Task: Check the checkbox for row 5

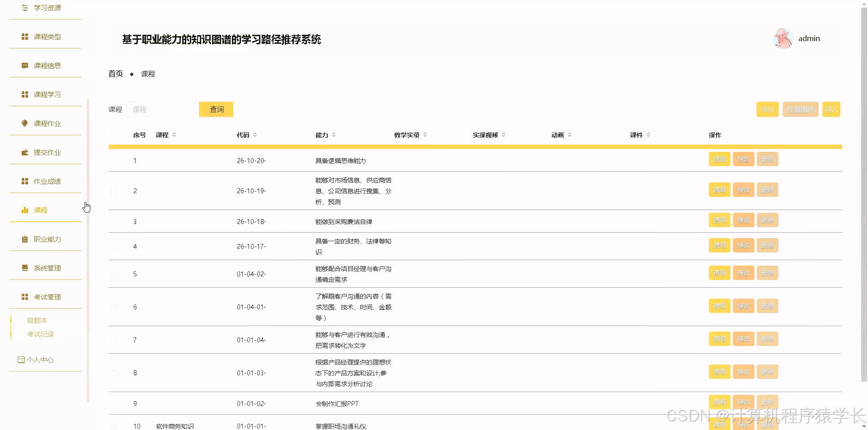Action: 114,274
